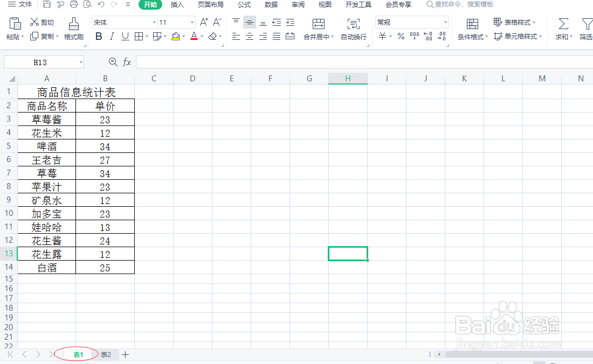Screen dimensions: 593x364
Task: Align text to bottom of cell
Action: point(263,22)
